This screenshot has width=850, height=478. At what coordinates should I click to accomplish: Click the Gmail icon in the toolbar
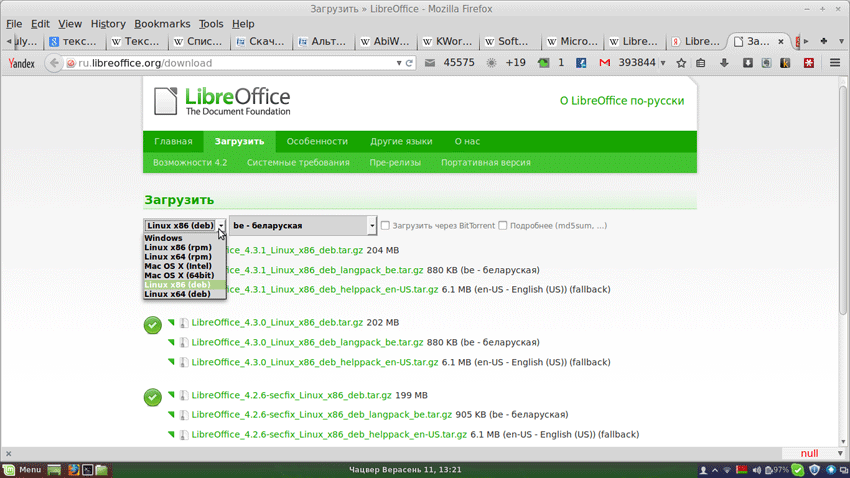[x=604, y=63]
